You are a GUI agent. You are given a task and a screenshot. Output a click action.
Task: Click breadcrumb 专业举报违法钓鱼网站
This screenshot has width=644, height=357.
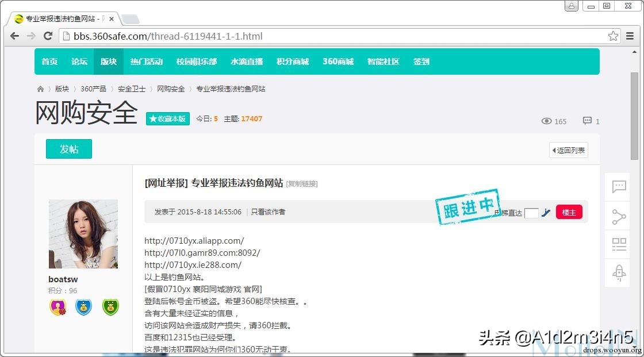pyautogui.click(x=231, y=89)
